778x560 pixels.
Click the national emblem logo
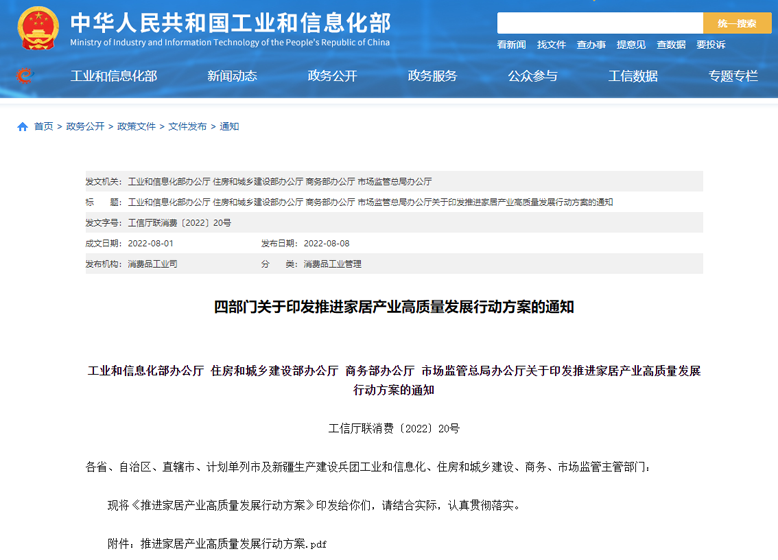coord(38,28)
